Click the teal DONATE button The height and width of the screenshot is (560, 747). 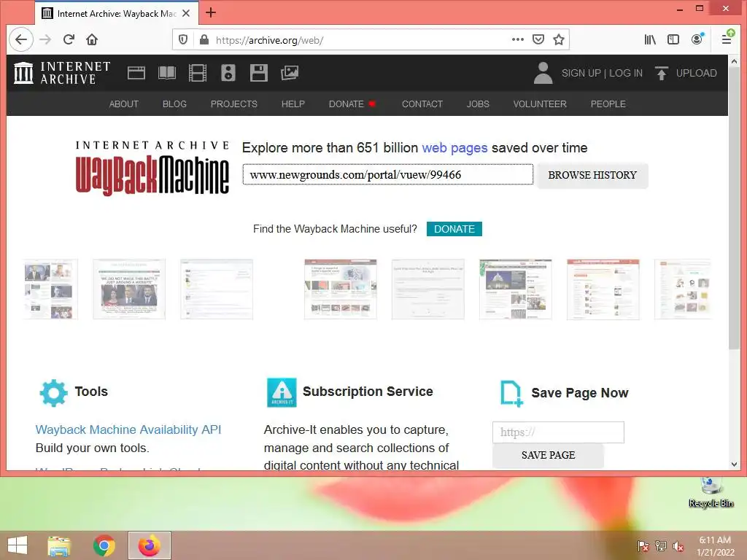(x=454, y=229)
